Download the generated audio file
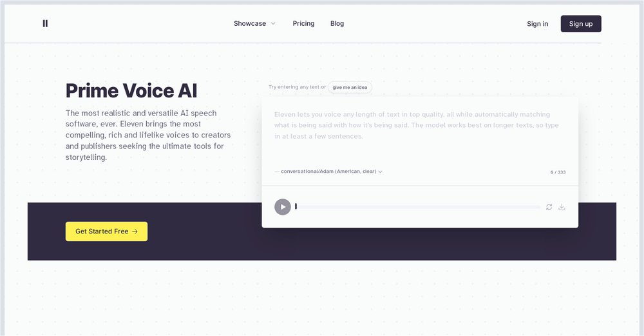 click(562, 207)
